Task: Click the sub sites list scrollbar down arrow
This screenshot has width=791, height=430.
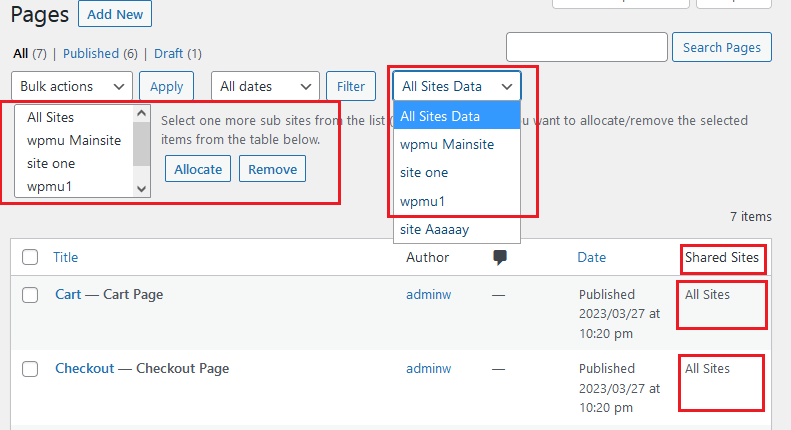Action: pos(141,188)
